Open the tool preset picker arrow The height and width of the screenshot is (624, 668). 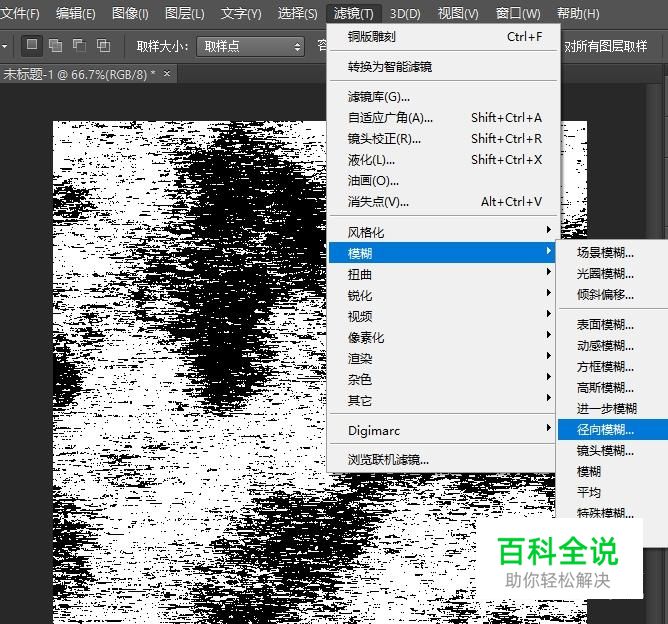coord(4,46)
